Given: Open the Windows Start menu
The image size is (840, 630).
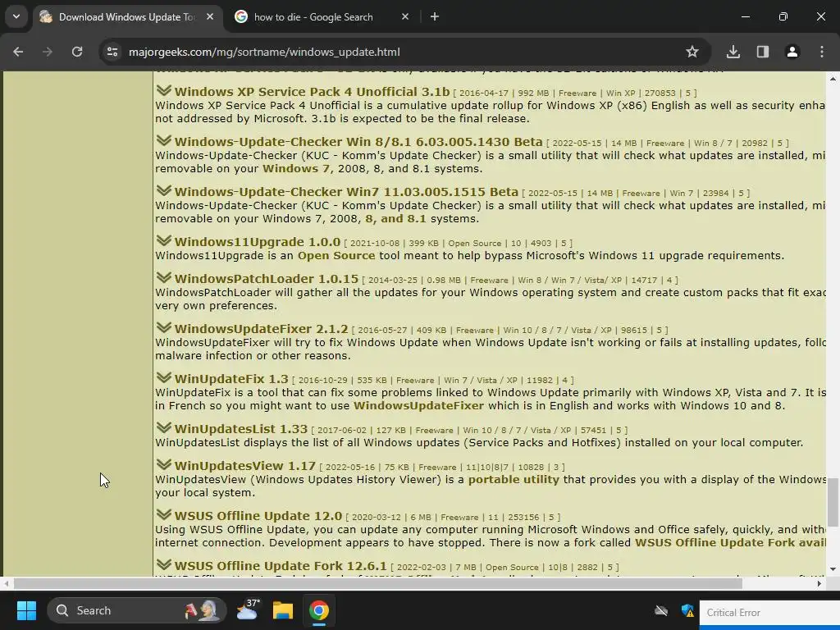Looking at the screenshot, I should (26, 610).
